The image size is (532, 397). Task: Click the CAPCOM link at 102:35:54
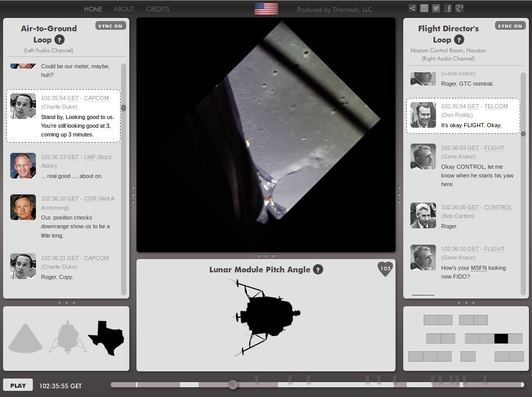point(96,98)
